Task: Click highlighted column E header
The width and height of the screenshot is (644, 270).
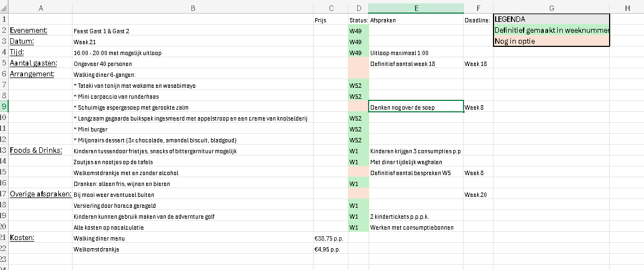Action: coord(416,7)
